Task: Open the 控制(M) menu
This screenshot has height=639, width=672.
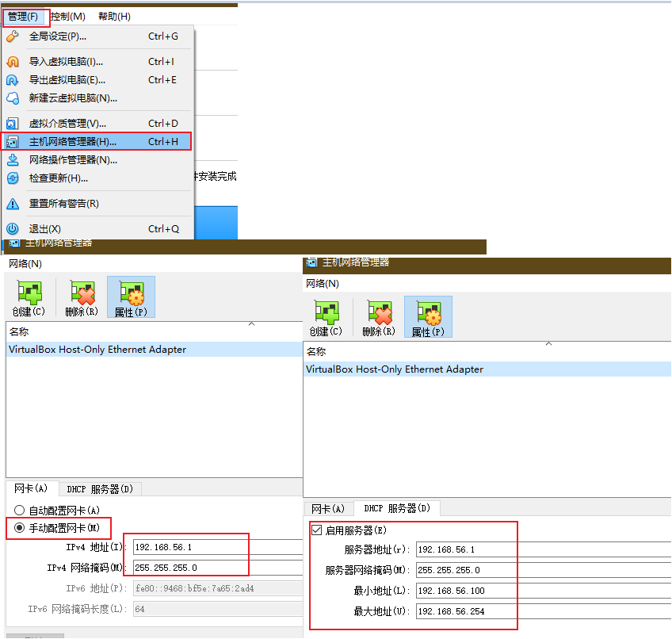Action: point(67,17)
